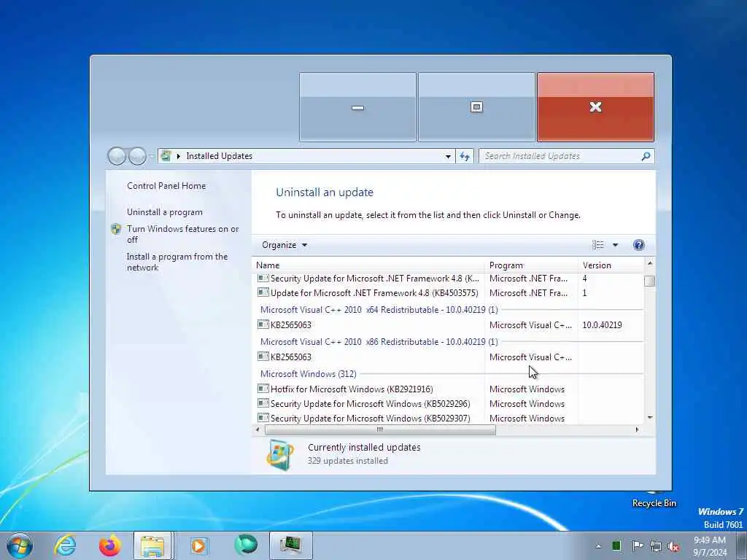This screenshot has width=747, height=560.
Task: Collapse Visual C++ 2010 x64 Redistributable group
Action: 379,309
